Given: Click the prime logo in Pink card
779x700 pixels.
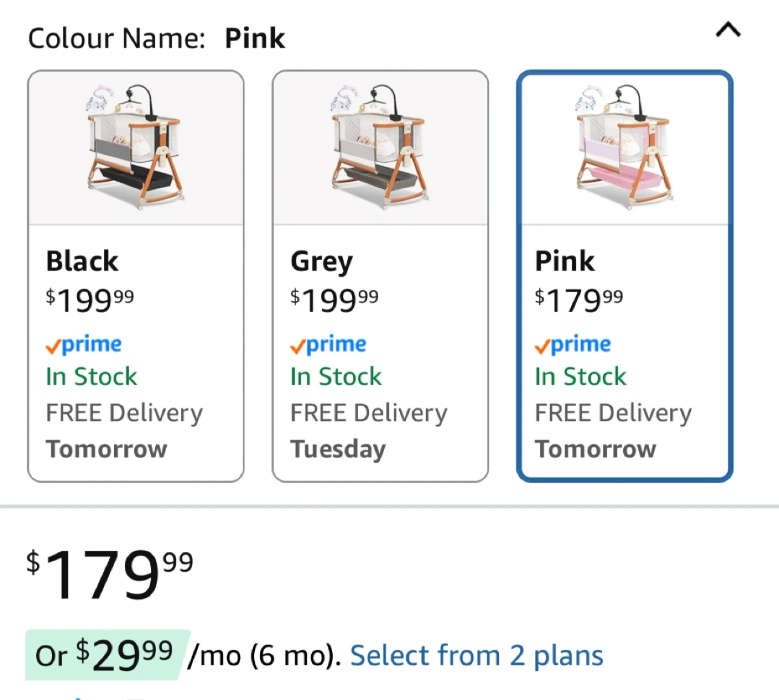Looking at the screenshot, I should click(573, 345).
